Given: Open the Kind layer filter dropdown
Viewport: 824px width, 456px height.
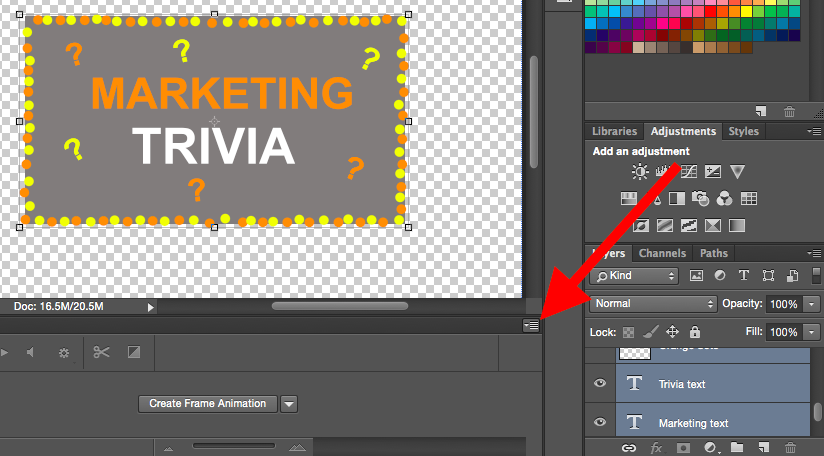Looking at the screenshot, I should 634,276.
